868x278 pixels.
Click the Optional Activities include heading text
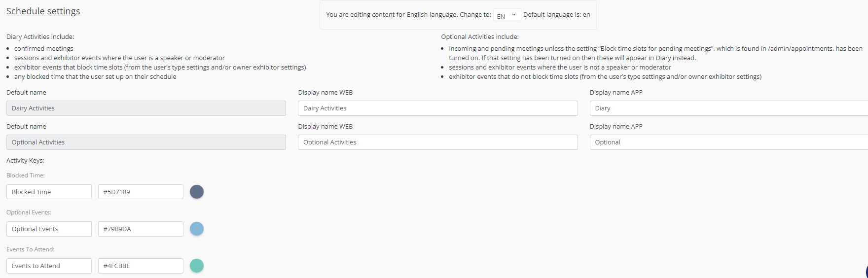[479, 37]
